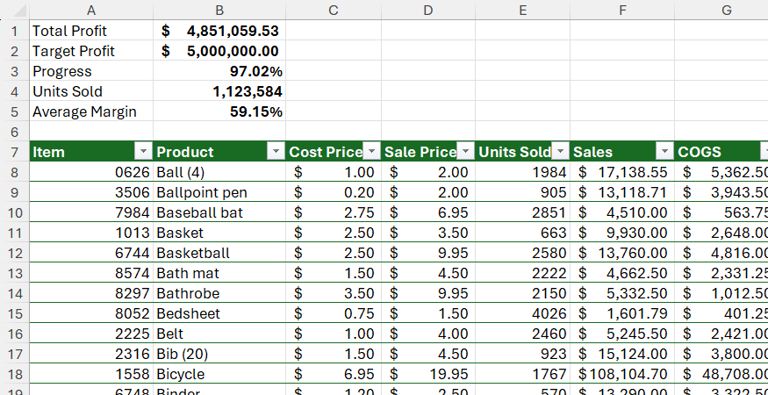768x395 pixels.
Task: Select Bicycle sales 108,104.70 cell
Action: [x=622, y=374]
